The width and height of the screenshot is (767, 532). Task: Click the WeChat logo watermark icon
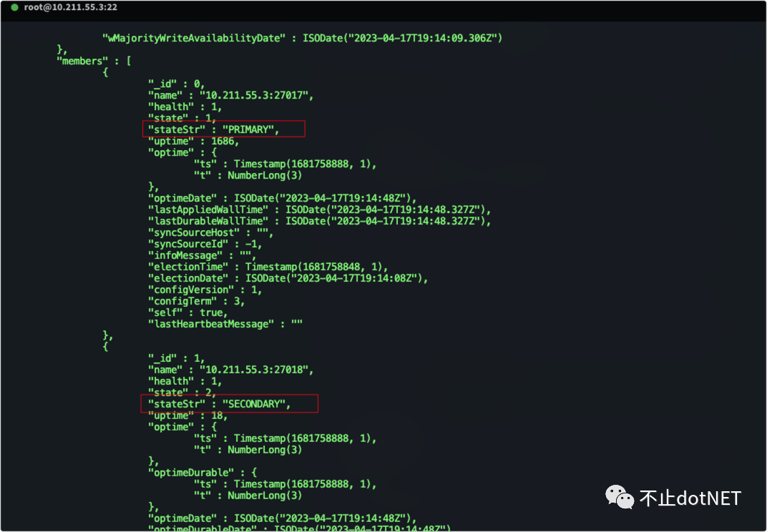(x=620, y=498)
